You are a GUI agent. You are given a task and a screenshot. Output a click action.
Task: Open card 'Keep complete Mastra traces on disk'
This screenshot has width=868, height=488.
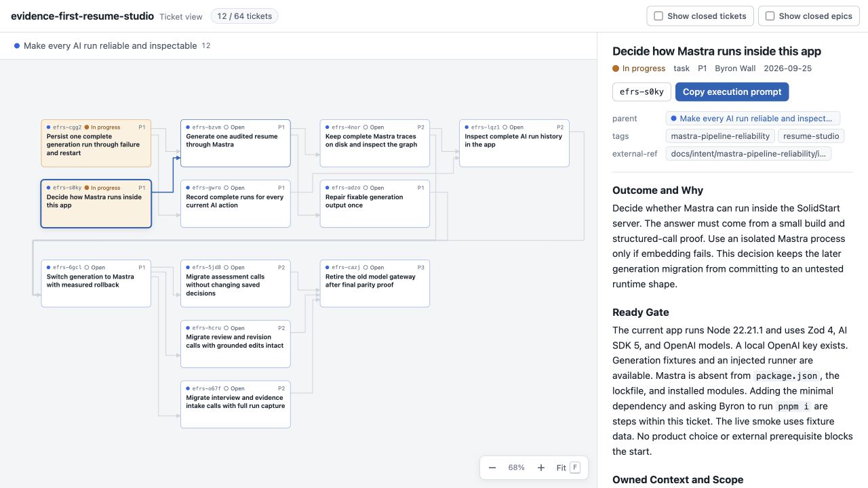pyautogui.click(x=375, y=143)
